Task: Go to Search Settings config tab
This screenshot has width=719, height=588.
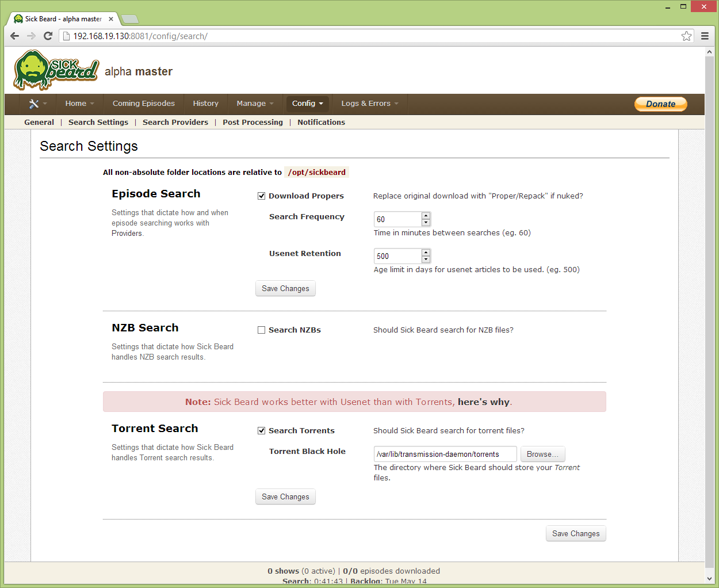Action: 98,123
